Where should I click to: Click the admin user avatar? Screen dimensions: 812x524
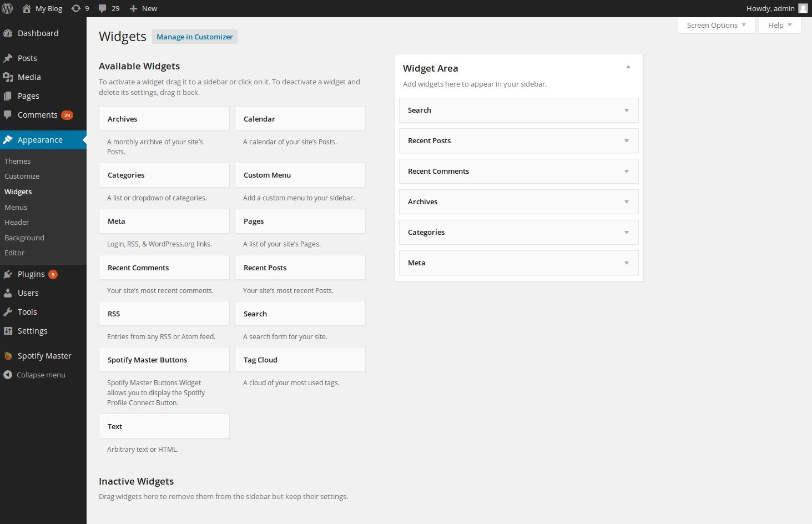click(803, 8)
